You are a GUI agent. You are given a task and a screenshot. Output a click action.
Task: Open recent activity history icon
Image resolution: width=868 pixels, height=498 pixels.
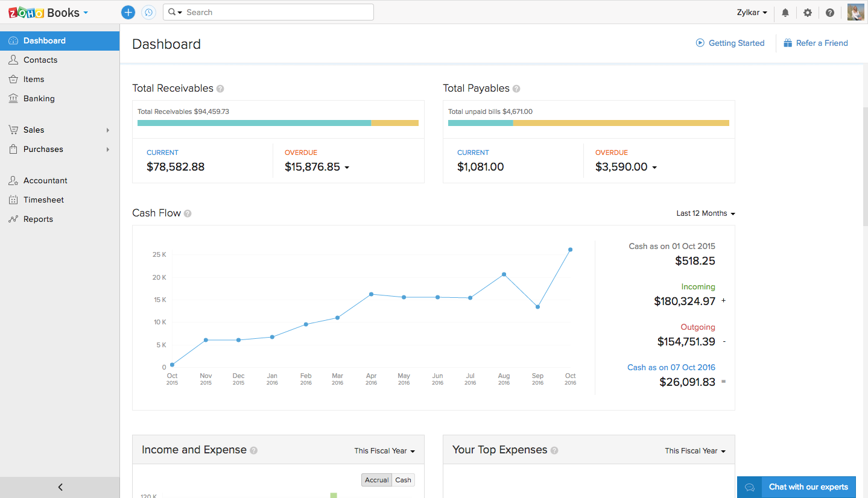point(149,12)
